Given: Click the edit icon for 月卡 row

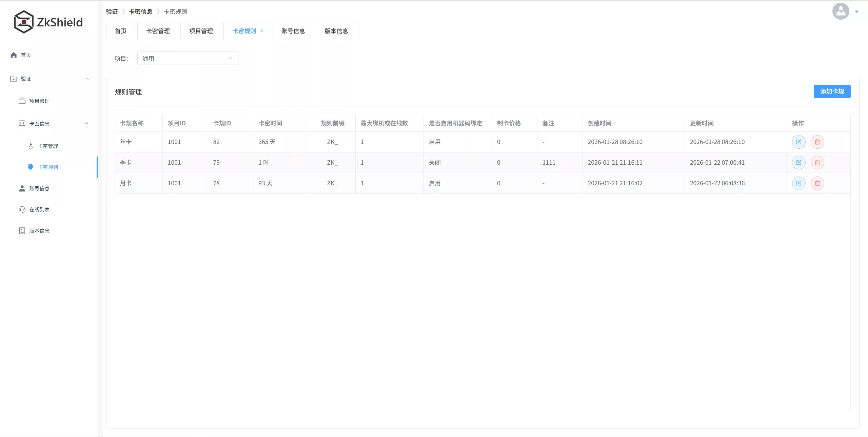Looking at the screenshot, I should click(x=798, y=183).
